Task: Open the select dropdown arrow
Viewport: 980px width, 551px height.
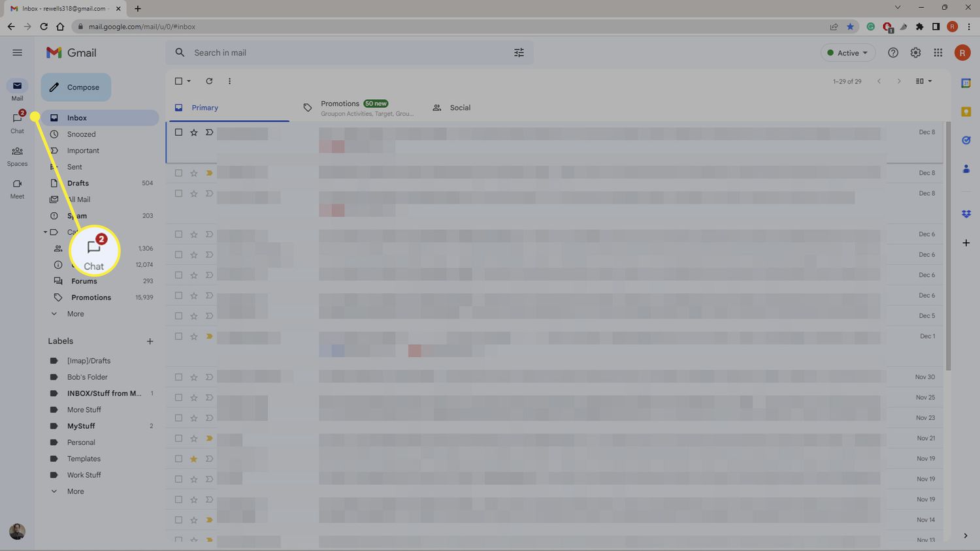Action: click(x=189, y=81)
